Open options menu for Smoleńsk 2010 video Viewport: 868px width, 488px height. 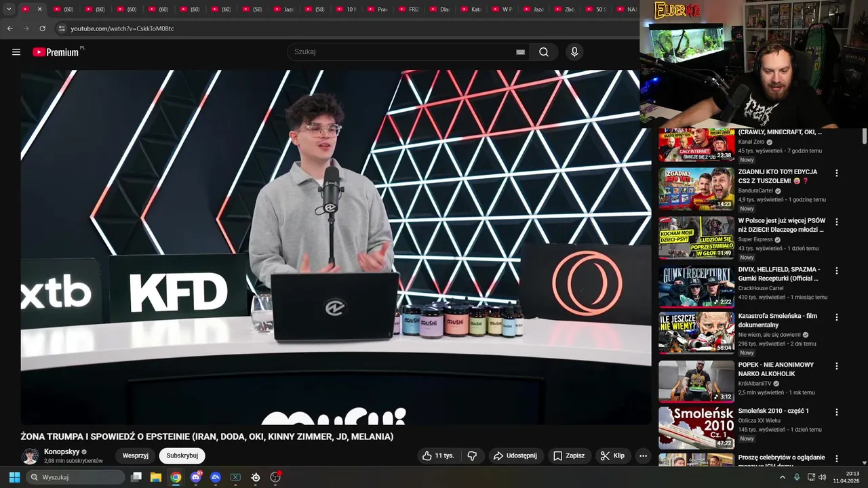point(836,412)
